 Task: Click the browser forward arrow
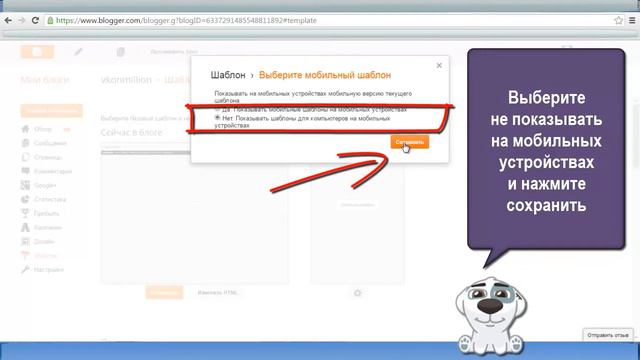[x=22, y=20]
